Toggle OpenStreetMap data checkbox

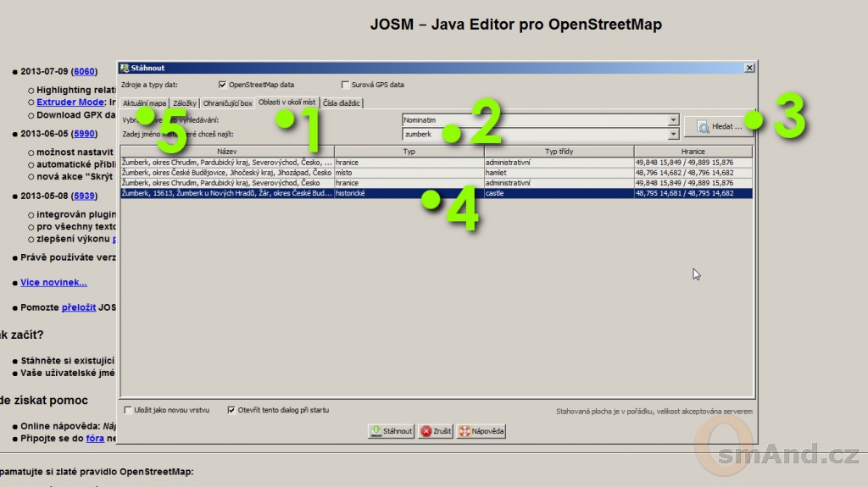pyautogui.click(x=222, y=85)
